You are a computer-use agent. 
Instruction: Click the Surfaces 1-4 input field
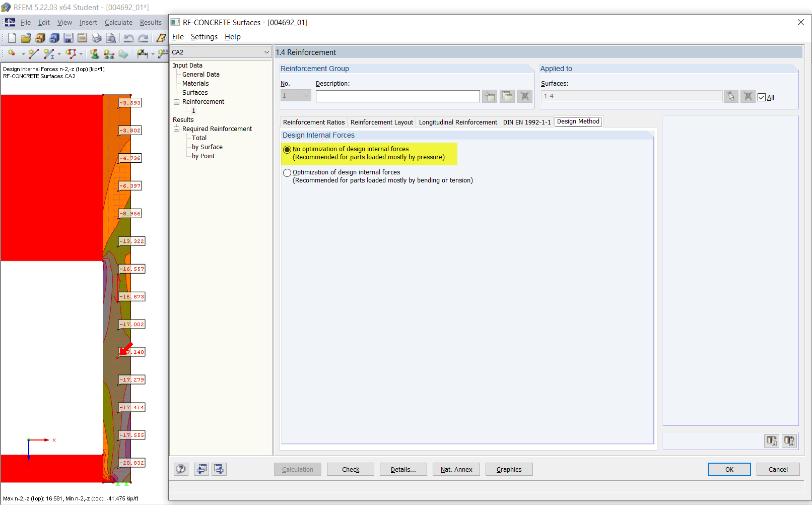(x=632, y=96)
